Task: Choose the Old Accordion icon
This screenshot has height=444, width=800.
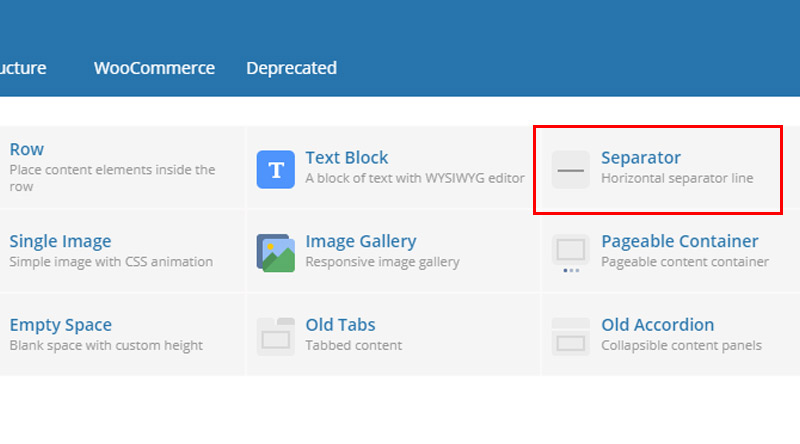Action: pos(570,337)
